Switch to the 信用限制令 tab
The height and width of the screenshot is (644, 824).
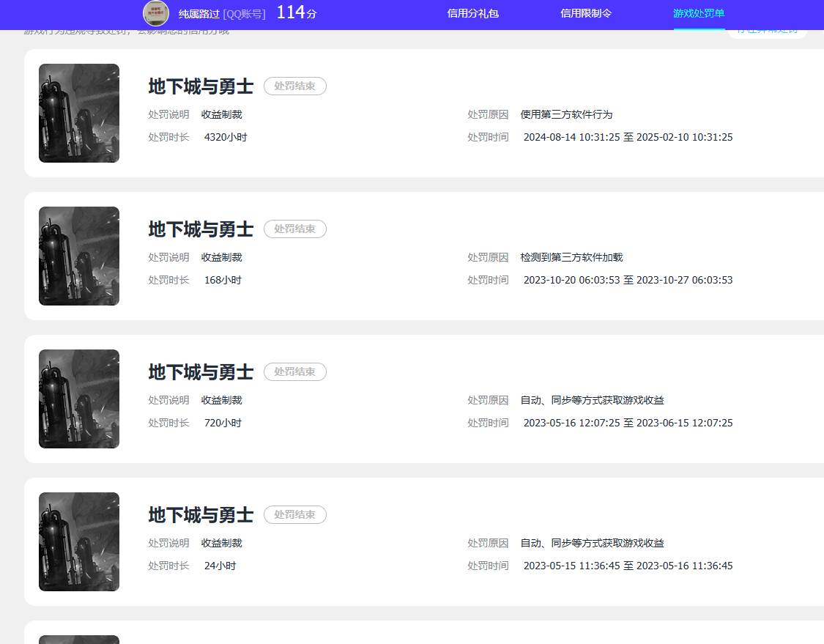pyautogui.click(x=585, y=13)
